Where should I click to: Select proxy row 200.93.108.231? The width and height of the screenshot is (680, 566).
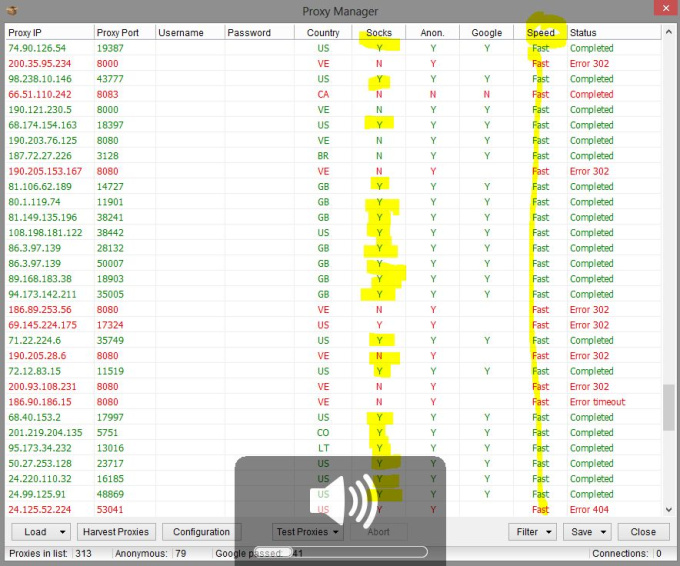pyautogui.click(x=333, y=386)
